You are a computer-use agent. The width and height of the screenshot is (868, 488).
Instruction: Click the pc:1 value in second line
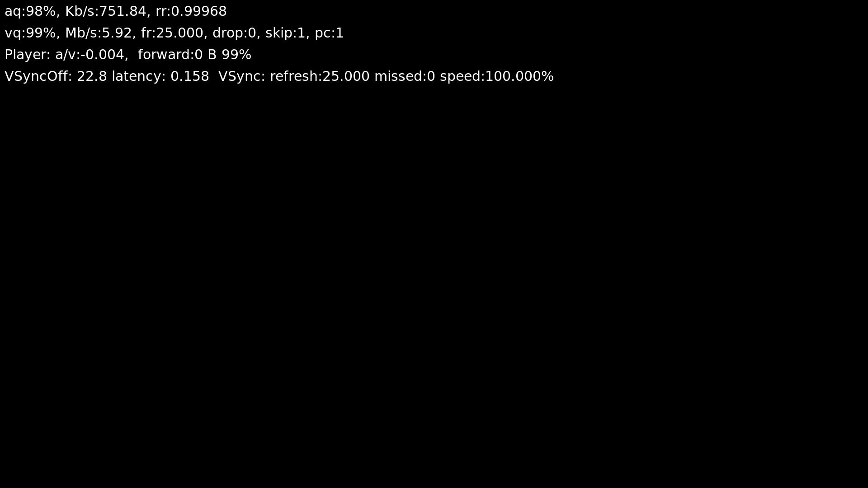(x=329, y=33)
